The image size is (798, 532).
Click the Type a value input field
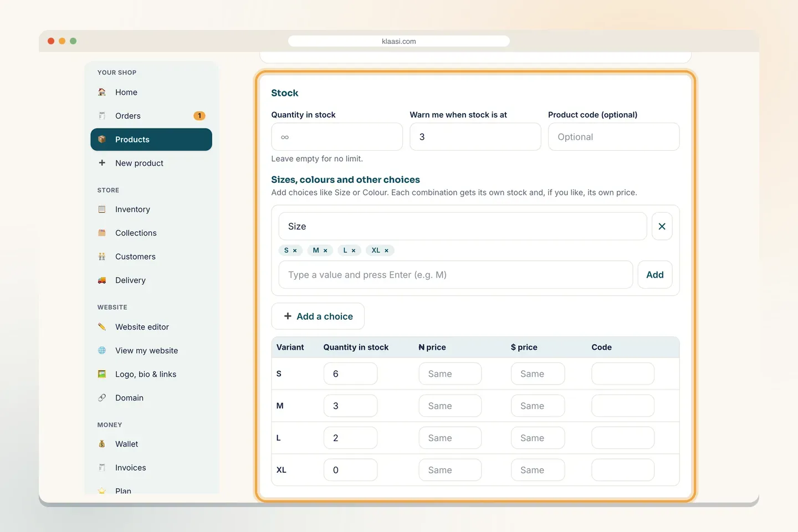pyautogui.click(x=456, y=275)
